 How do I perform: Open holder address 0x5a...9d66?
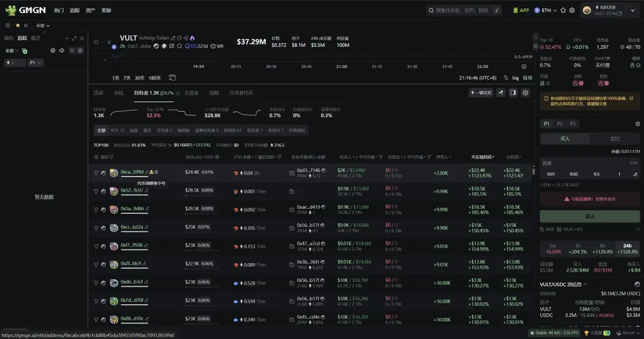click(x=132, y=209)
